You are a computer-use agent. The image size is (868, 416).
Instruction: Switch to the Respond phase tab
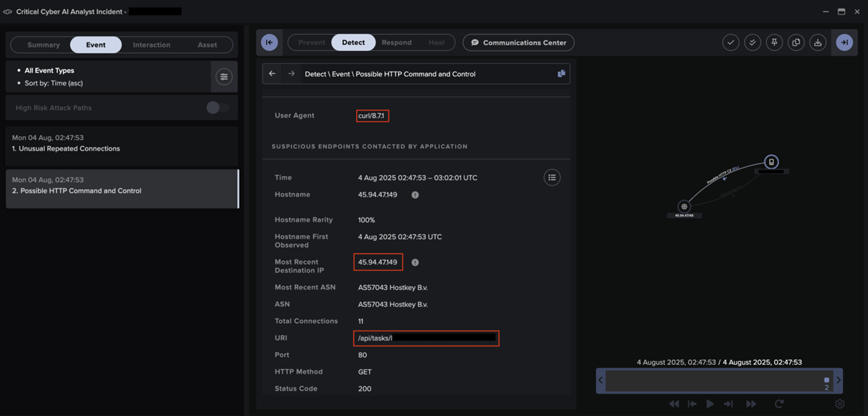pyautogui.click(x=397, y=42)
